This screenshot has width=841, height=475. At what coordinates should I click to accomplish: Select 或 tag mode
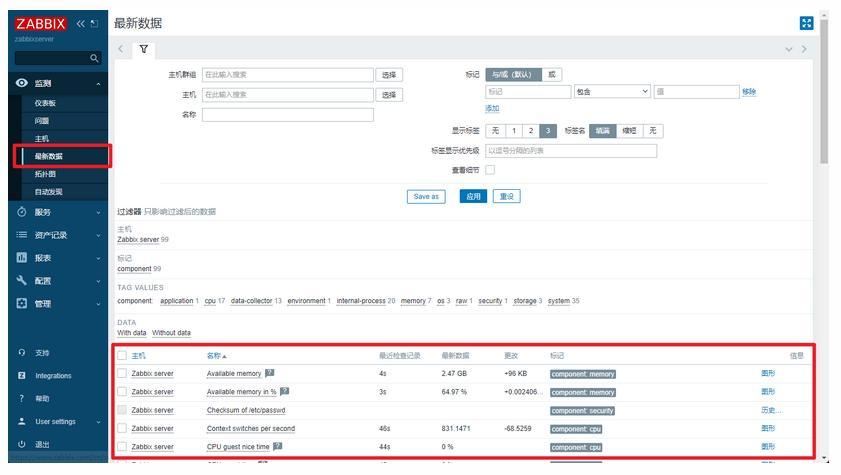pyautogui.click(x=551, y=75)
